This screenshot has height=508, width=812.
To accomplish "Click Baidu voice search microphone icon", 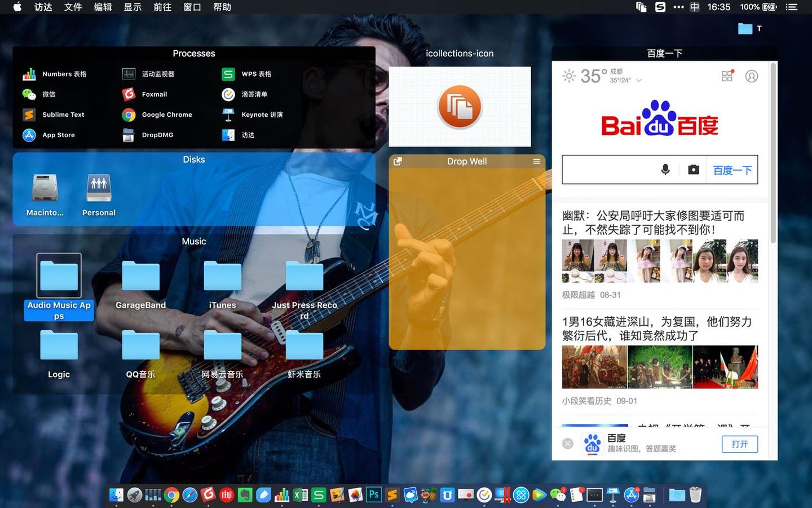I will 665,170.
